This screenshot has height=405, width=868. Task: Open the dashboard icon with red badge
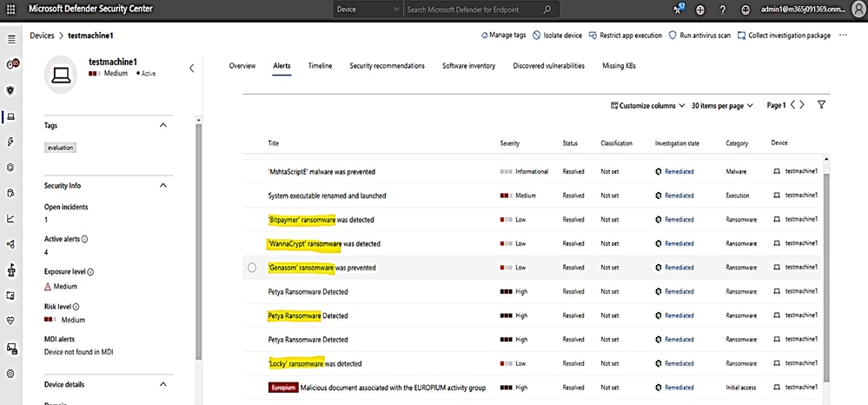11,64
